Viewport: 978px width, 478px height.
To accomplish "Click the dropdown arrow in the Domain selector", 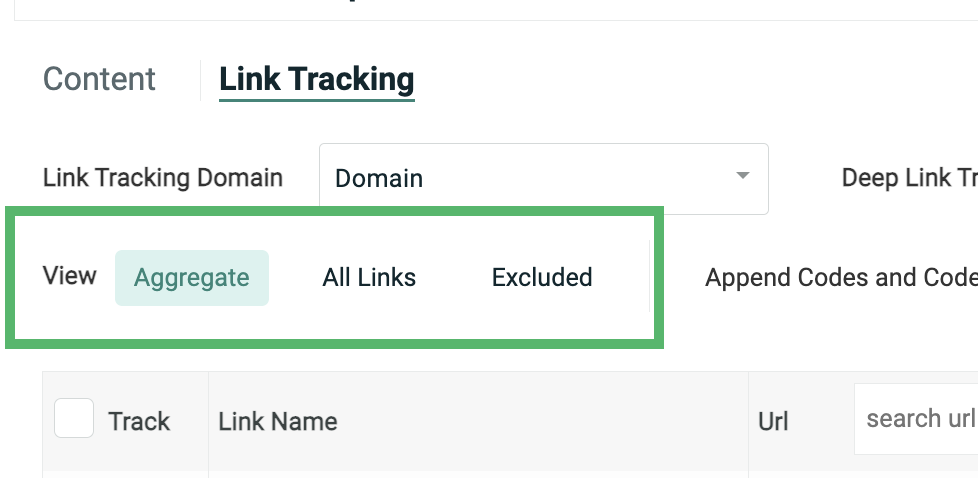I will pos(742,177).
